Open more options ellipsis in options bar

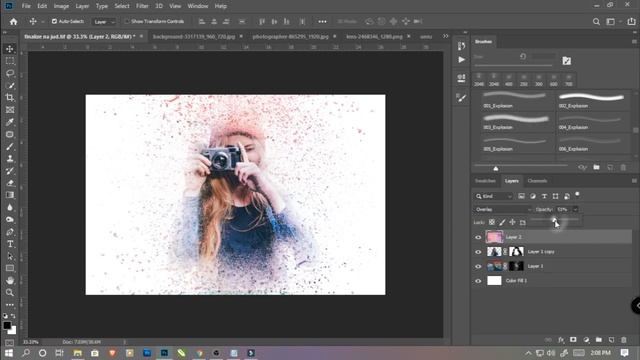coord(322,22)
